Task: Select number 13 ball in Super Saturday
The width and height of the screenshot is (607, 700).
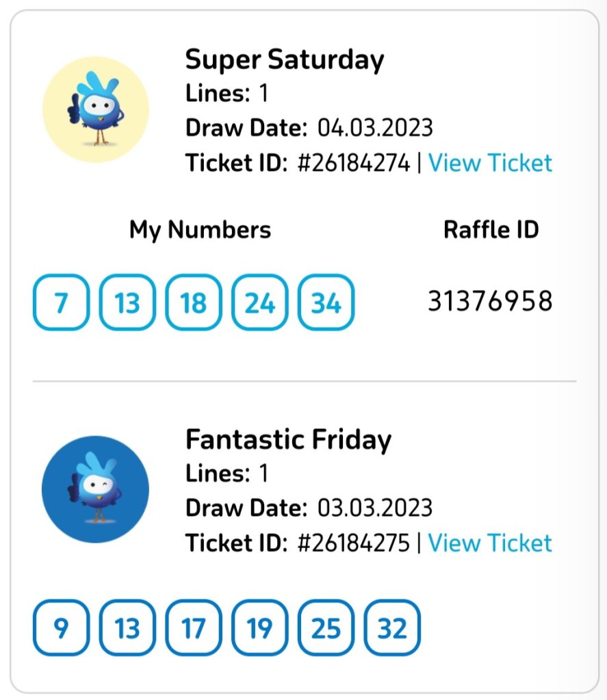Action: [127, 302]
